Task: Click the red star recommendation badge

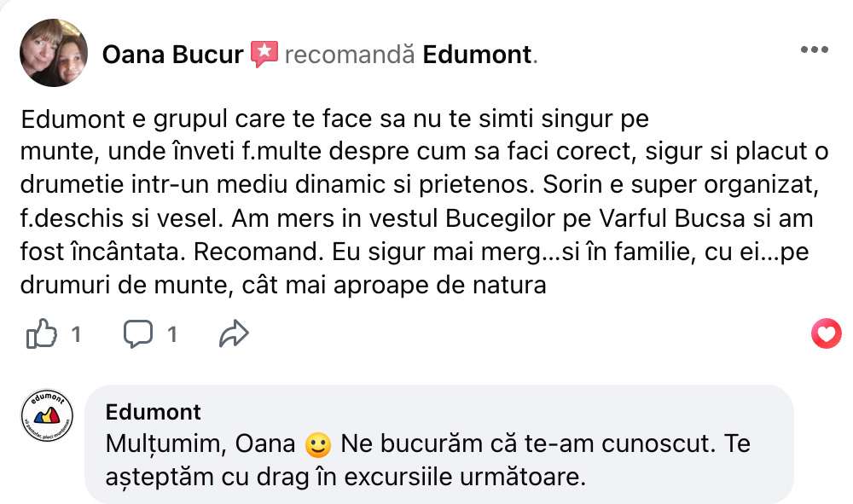Action: (264, 55)
